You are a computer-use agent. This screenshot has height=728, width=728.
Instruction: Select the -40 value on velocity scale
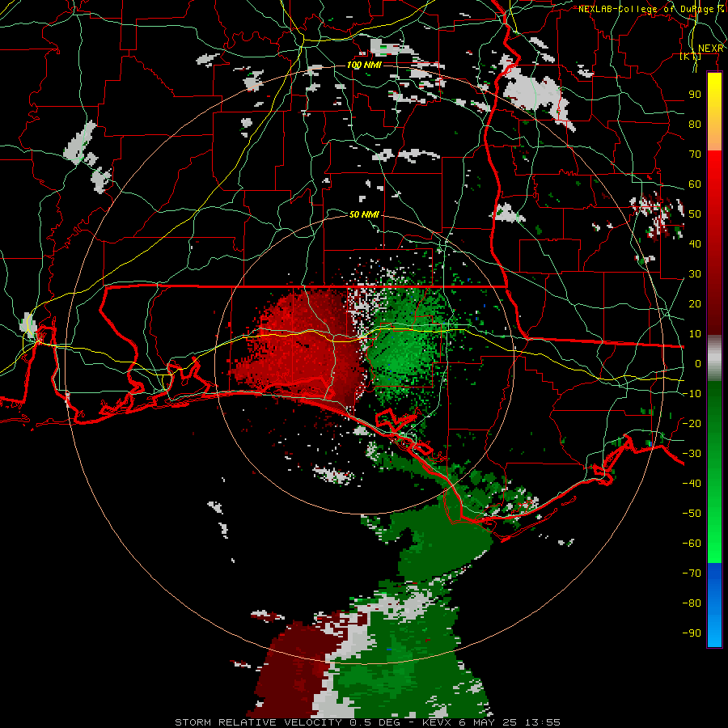tap(692, 484)
